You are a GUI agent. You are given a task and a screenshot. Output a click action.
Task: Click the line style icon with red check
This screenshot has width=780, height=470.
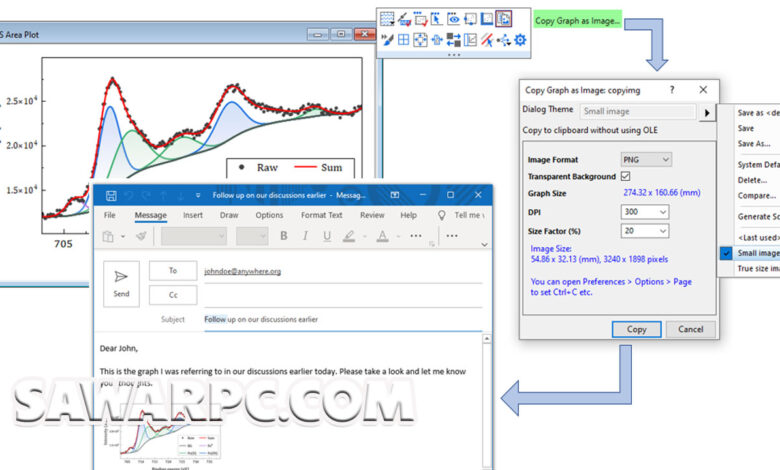coord(403,19)
